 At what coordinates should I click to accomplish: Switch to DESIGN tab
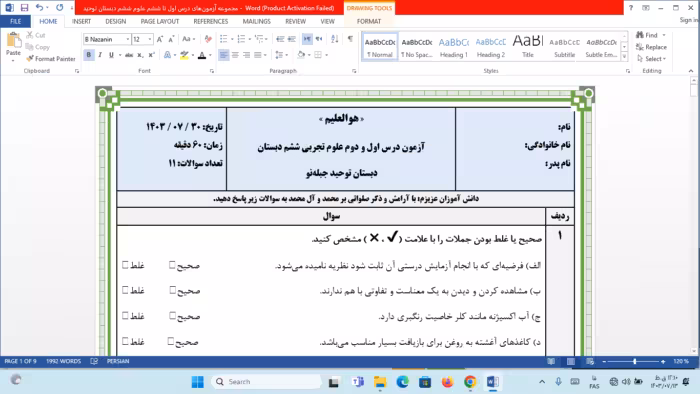click(x=116, y=21)
